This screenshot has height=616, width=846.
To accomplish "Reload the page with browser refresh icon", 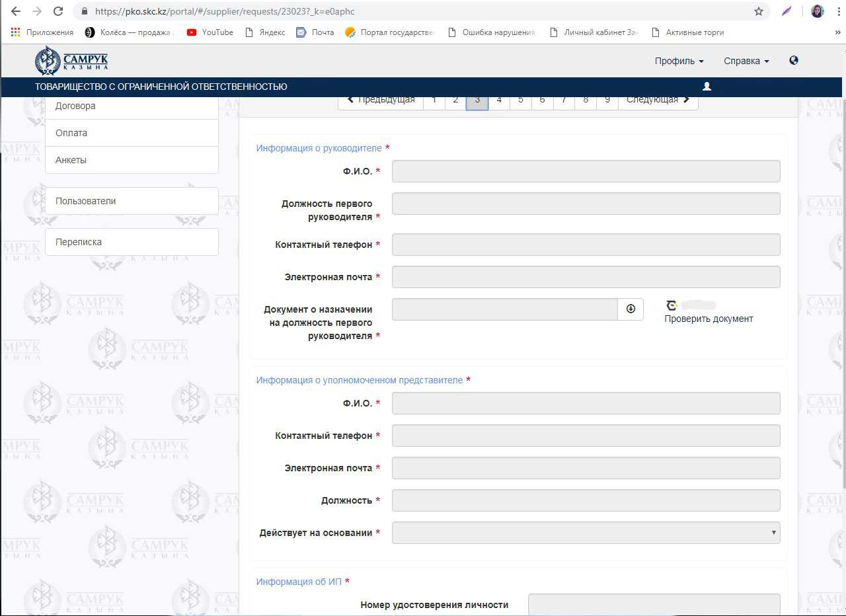I will [58, 11].
